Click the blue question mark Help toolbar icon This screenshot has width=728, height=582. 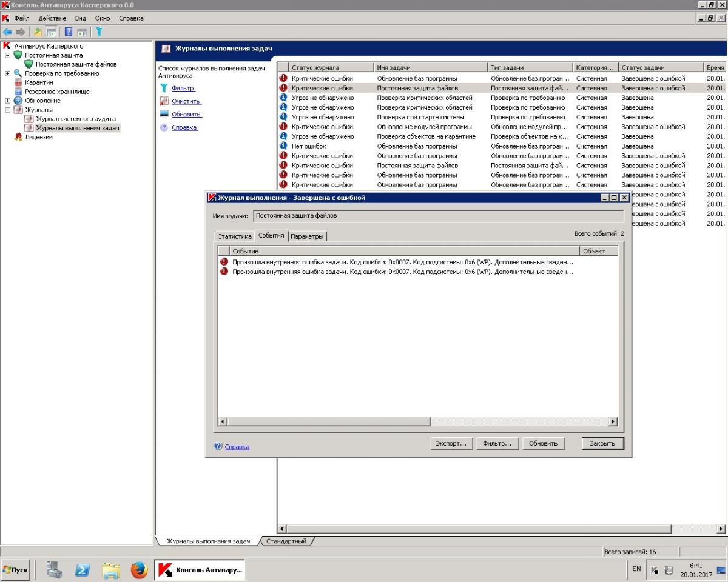pyautogui.click(x=69, y=32)
